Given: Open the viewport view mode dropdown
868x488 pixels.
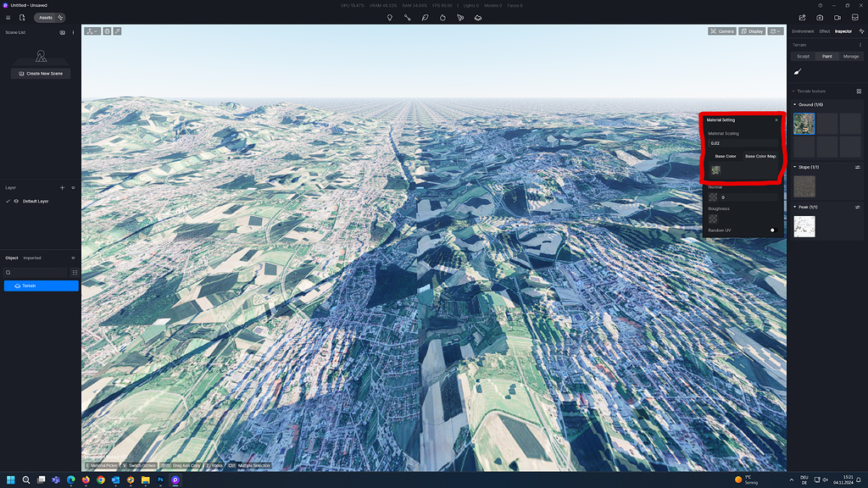Looking at the screenshot, I should (776, 30).
